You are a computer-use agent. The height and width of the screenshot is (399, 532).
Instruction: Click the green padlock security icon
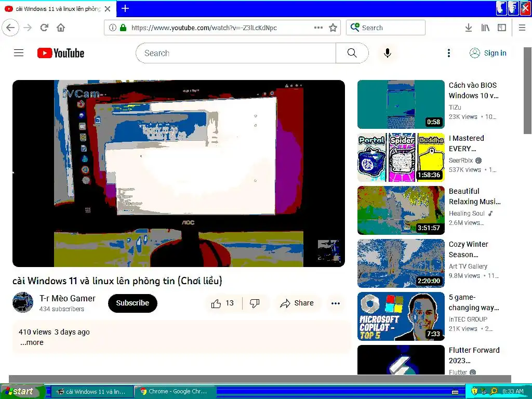pos(123,28)
